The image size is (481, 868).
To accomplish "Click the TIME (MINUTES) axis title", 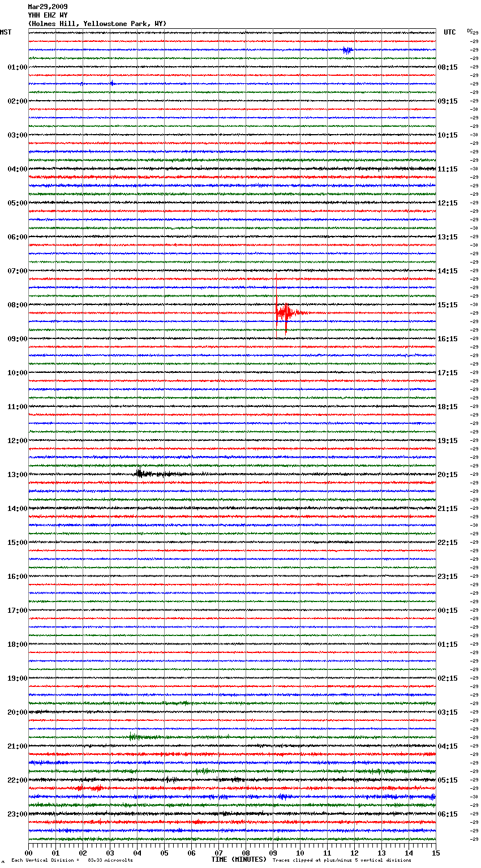I will click(x=239, y=860).
